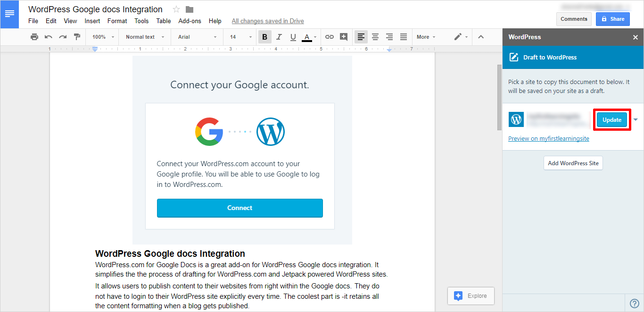Close the WordPress sidebar panel
Viewport: 644px width, 312px height.
tap(635, 37)
